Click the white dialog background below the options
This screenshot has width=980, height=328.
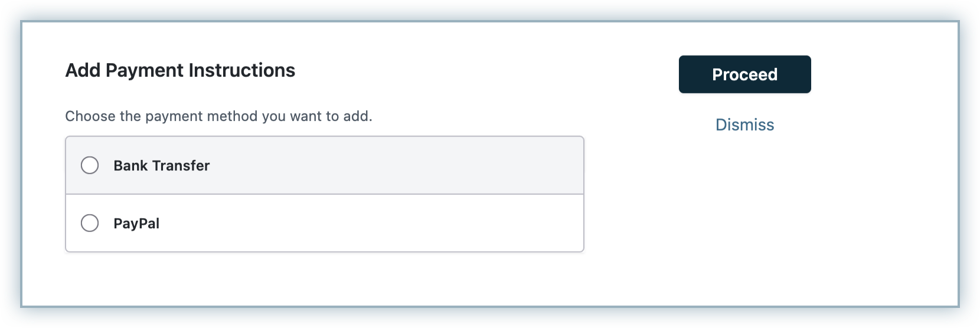[x=325, y=280]
